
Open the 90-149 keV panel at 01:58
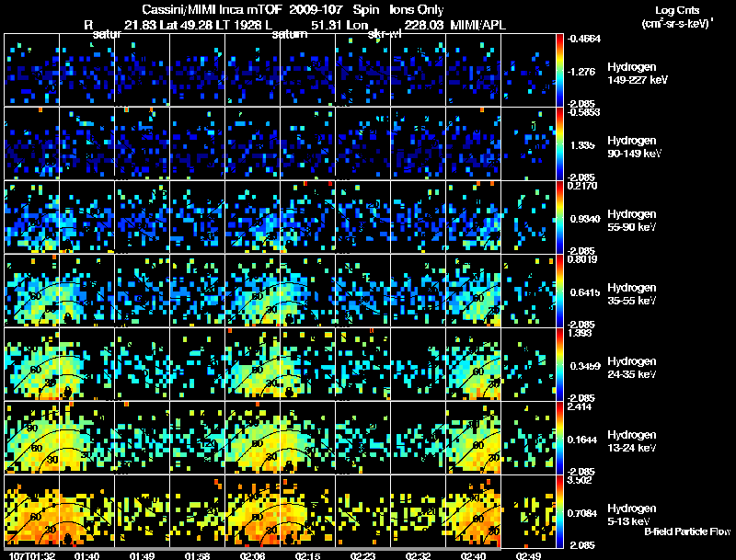[197, 143]
